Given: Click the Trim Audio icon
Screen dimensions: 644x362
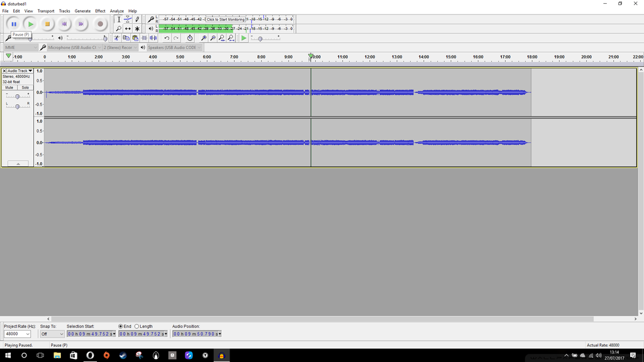Looking at the screenshot, I should tap(144, 38).
